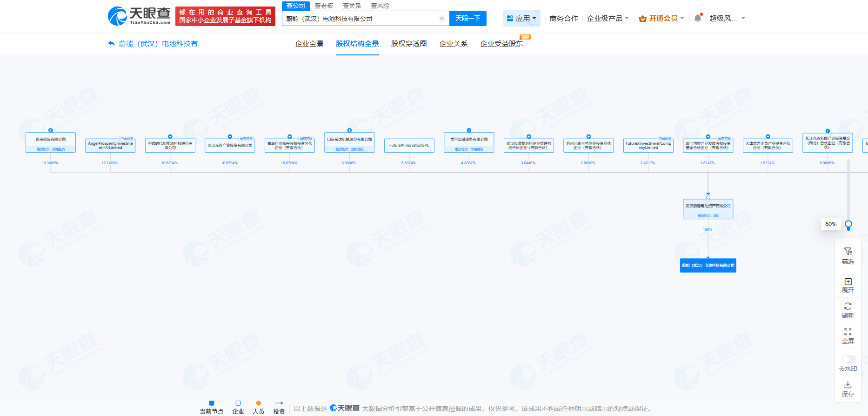Select the current node 蔚能（武汉）电池科技有限公司
Screen dimensions: 868x416
tap(708, 265)
